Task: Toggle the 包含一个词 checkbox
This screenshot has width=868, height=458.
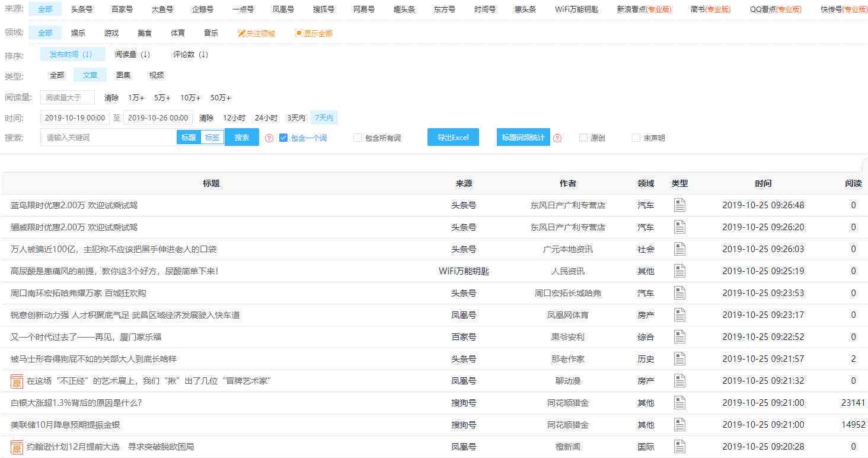Action: (x=283, y=138)
